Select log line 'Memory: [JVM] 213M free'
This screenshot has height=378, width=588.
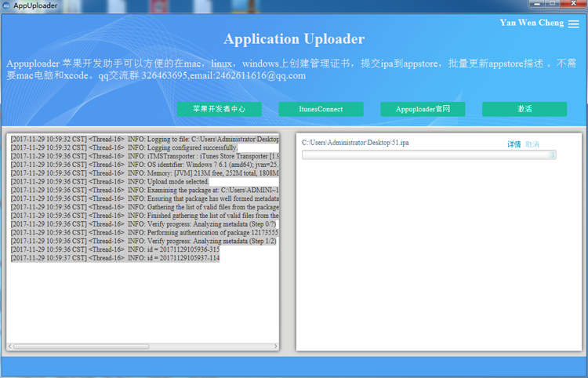pos(145,173)
